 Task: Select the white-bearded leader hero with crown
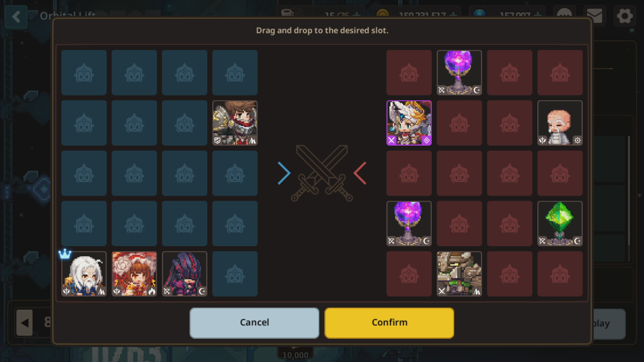click(x=84, y=274)
